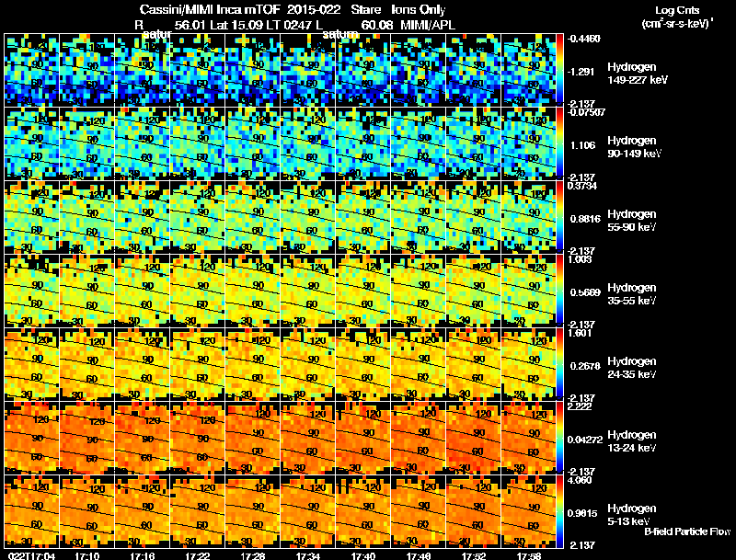Click the "0.8816" color scale value
The width and height of the screenshot is (736, 560).
(x=585, y=219)
